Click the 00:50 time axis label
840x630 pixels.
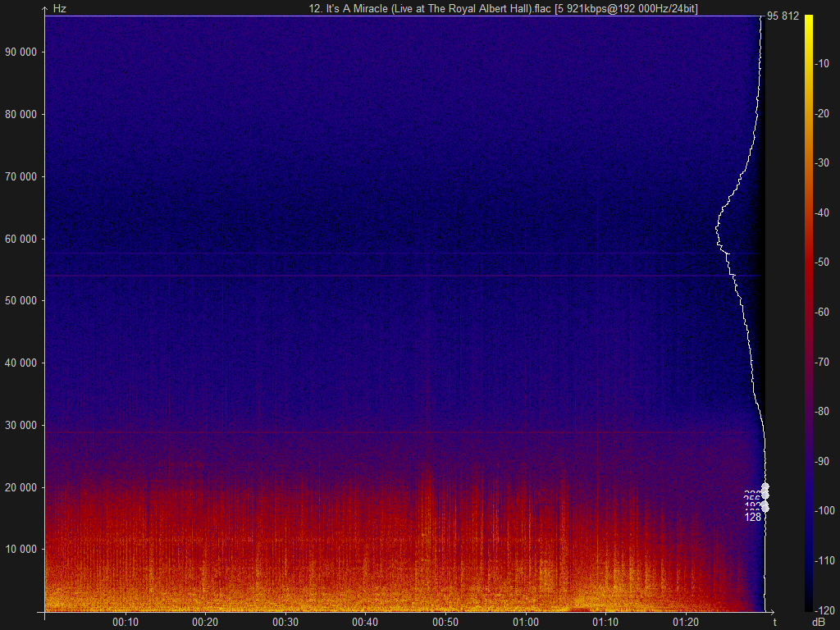pos(445,622)
